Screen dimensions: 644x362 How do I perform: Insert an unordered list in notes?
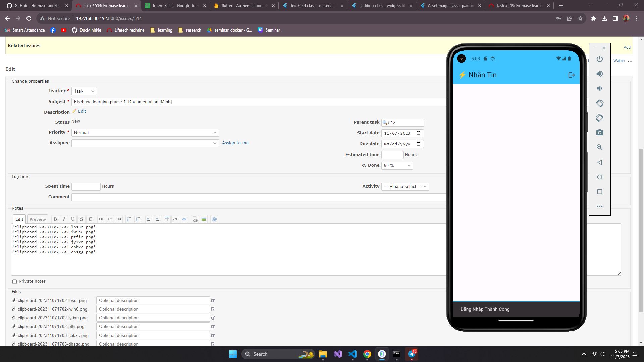(129, 219)
